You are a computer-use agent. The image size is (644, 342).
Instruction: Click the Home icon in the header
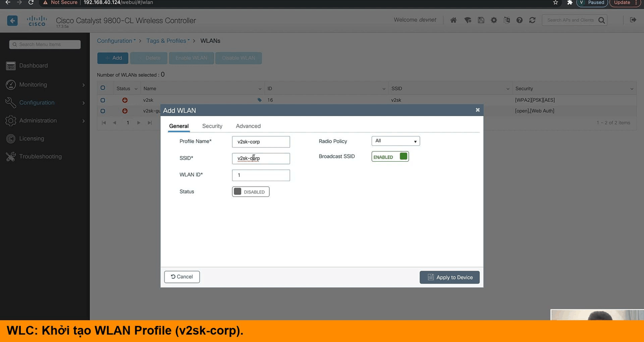453,20
